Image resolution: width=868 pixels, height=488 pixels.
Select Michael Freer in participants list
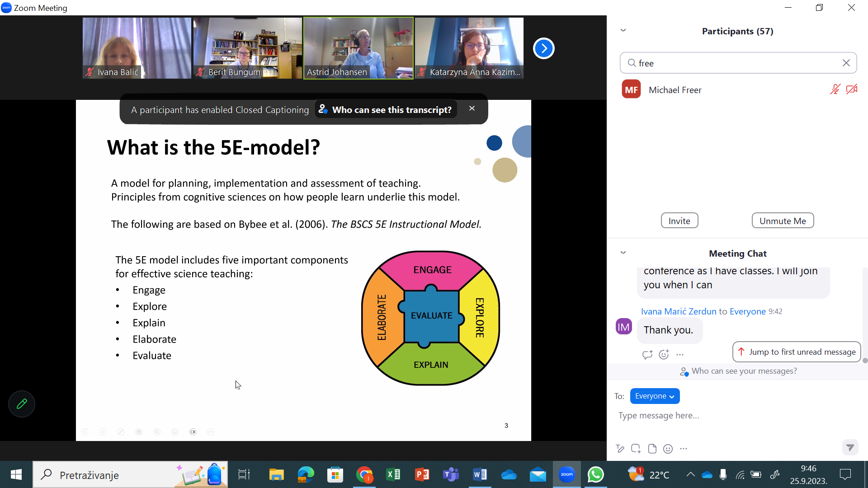click(738, 89)
